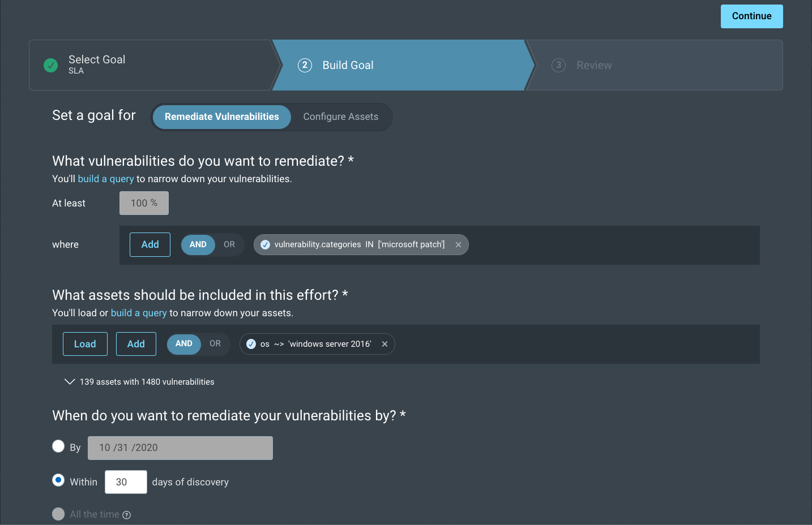Click Load button for assets
812x525 pixels.
[x=85, y=344]
